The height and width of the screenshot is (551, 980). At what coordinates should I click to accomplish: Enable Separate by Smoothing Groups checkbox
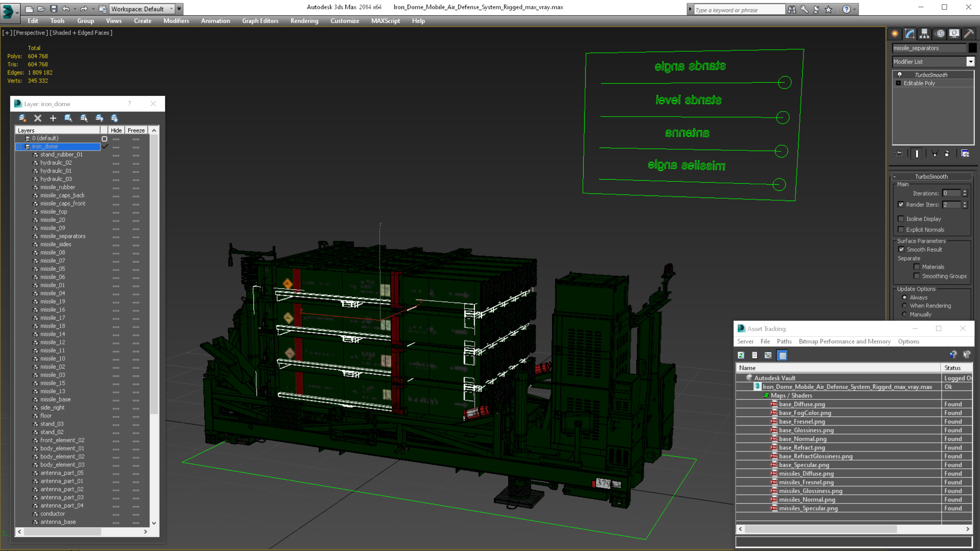[x=916, y=276]
